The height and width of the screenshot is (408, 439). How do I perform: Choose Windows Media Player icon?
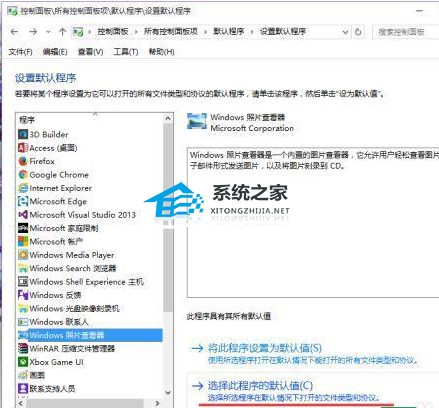[23, 255]
